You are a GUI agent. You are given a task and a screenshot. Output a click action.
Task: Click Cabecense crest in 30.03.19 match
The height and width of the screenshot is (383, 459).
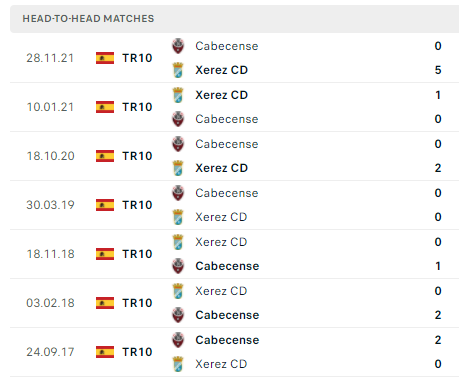178,193
